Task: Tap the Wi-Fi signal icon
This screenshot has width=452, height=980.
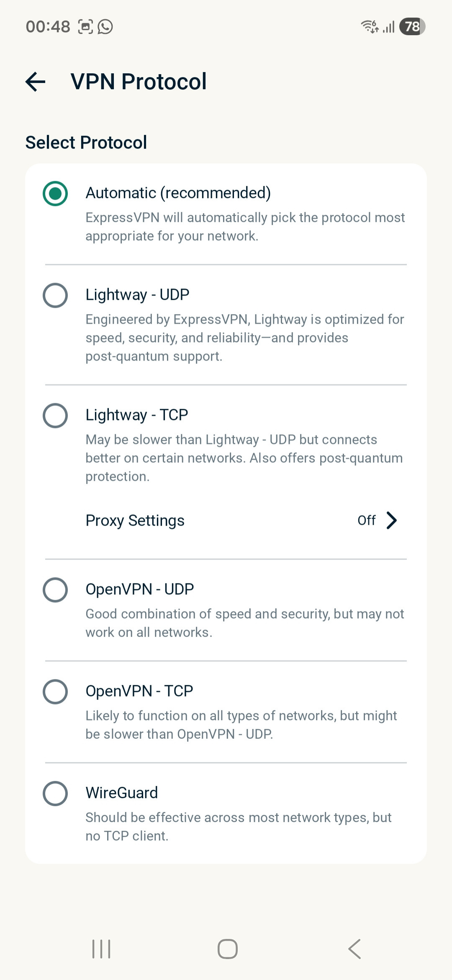Action: 370,26
